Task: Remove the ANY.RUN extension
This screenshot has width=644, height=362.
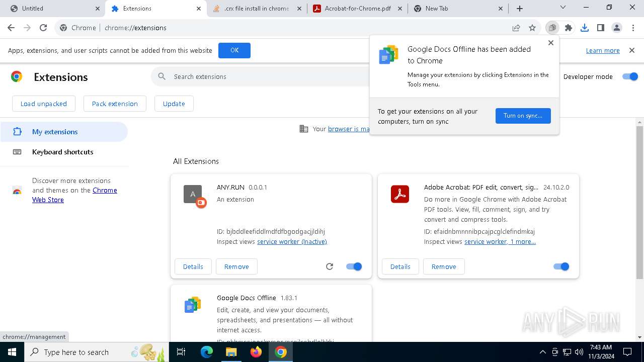Action: [236, 266]
